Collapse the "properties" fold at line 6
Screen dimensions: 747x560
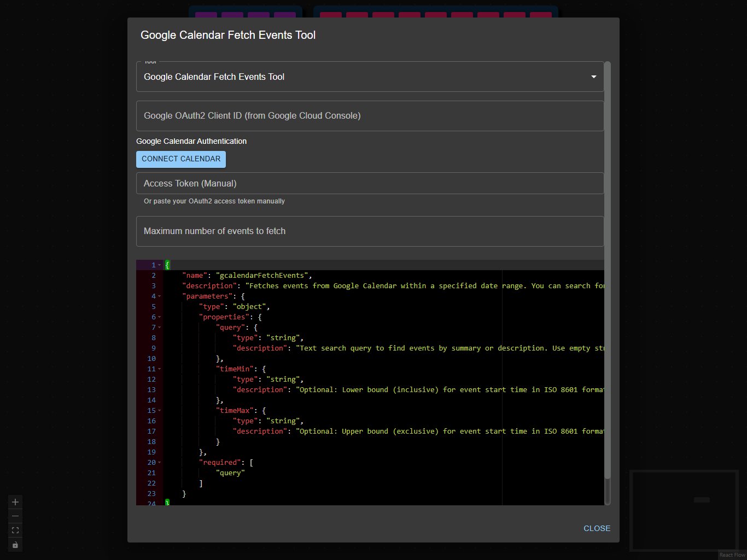[x=160, y=317]
